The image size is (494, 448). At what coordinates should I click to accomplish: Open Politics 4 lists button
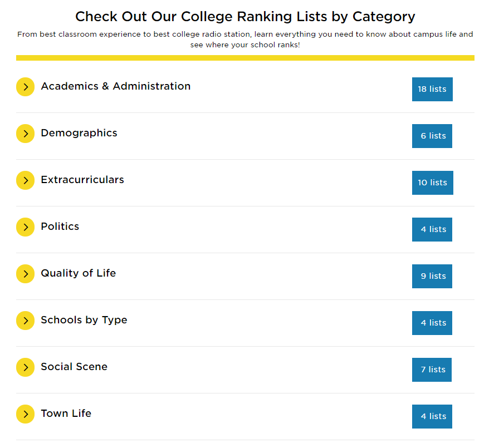pyautogui.click(x=432, y=229)
